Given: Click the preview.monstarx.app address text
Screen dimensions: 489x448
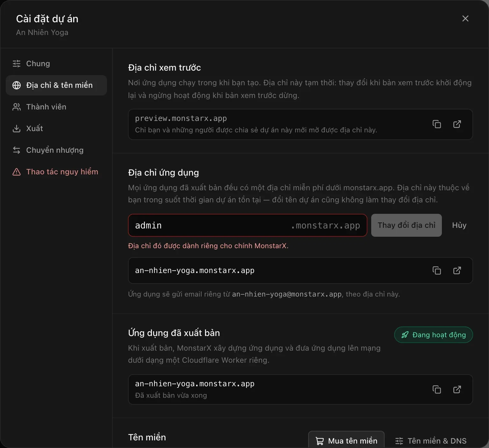Looking at the screenshot, I should (181, 118).
